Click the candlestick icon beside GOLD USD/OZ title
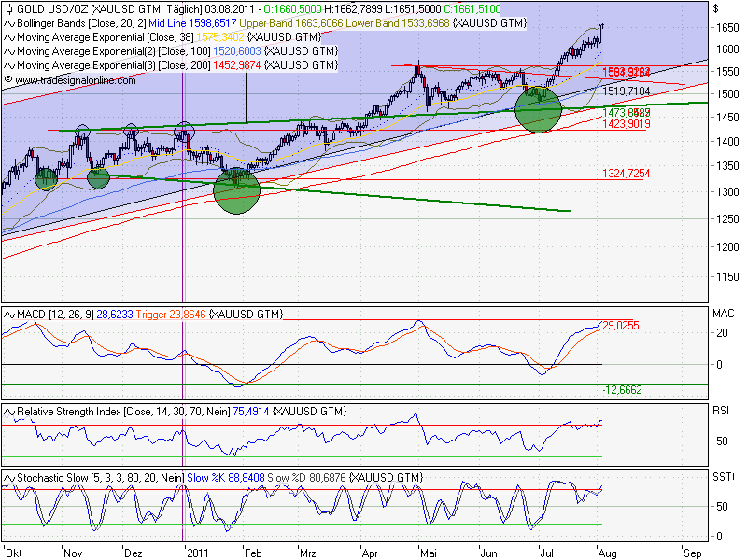747x560 pixels. pyautogui.click(x=8, y=9)
